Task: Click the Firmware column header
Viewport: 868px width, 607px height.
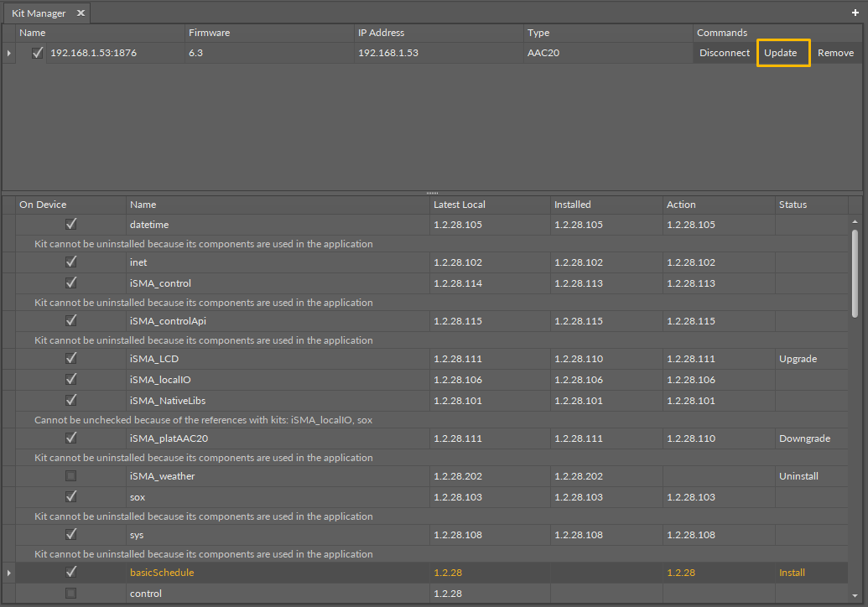Action: (209, 33)
